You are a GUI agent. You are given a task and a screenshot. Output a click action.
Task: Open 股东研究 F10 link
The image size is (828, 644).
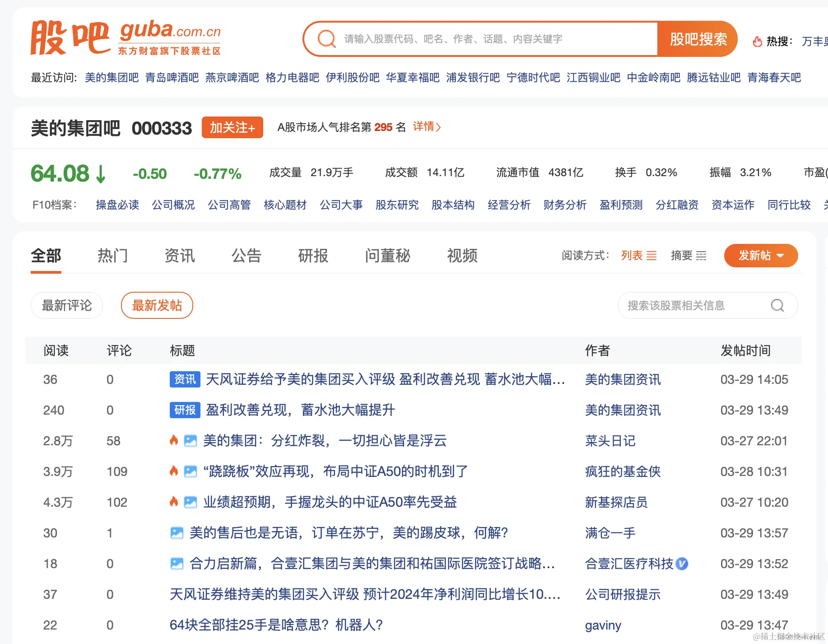[x=397, y=205]
